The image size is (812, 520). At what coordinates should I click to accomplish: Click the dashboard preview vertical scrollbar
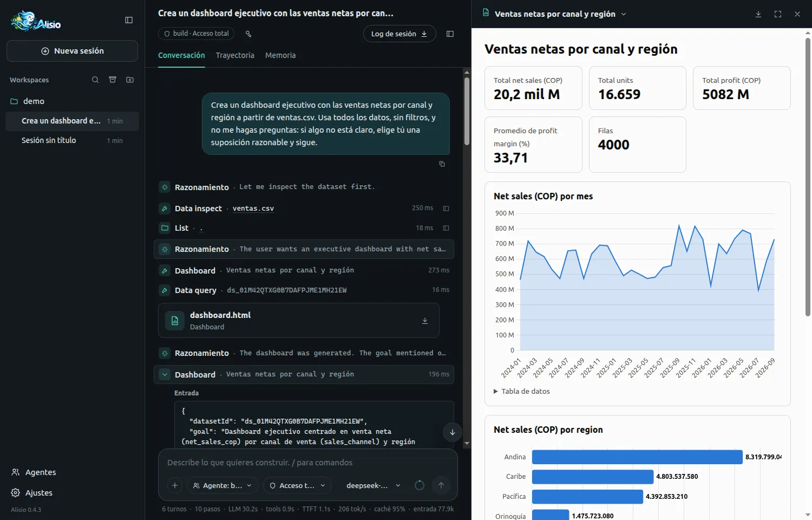pyautogui.click(x=808, y=177)
